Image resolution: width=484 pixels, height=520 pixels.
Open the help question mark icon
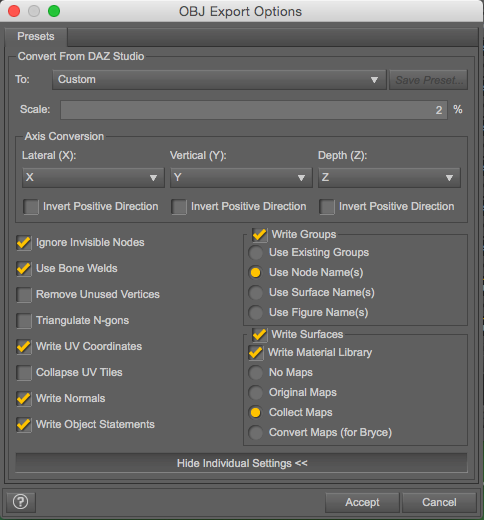tap(20, 502)
